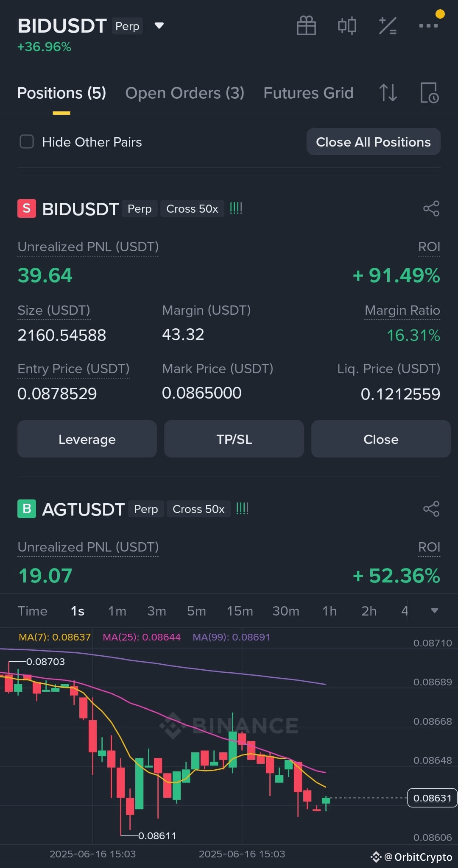Click the Leverage button for BIDUSDT
The width and height of the screenshot is (458, 868).
coord(87,439)
